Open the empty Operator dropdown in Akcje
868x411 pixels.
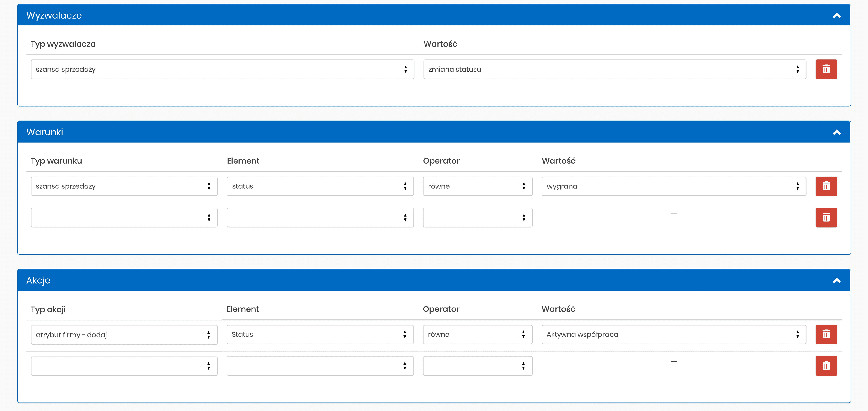click(x=477, y=366)
